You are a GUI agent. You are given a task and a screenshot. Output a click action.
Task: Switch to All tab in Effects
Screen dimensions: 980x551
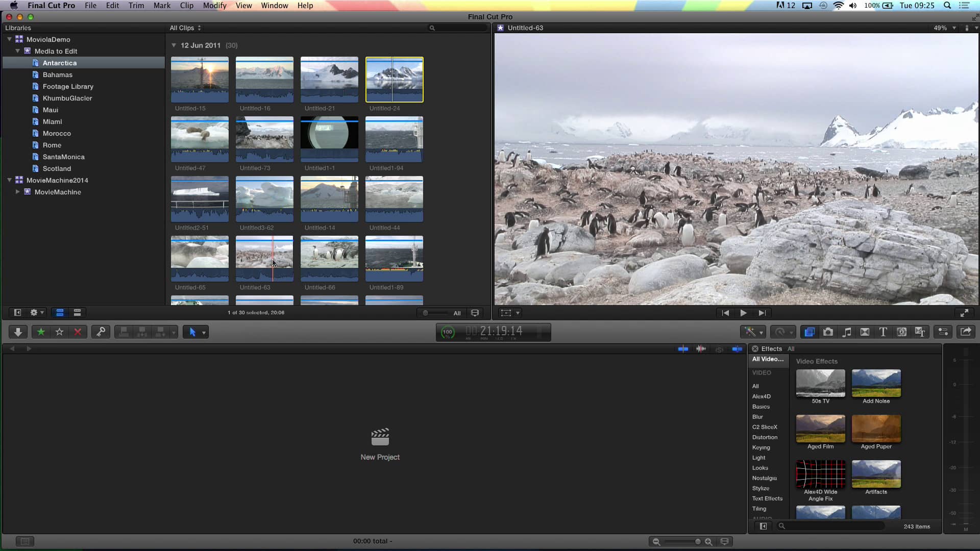792,348
